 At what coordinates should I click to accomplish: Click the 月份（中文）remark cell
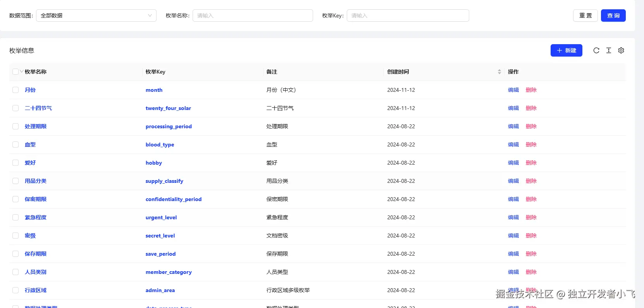(281, 90)
